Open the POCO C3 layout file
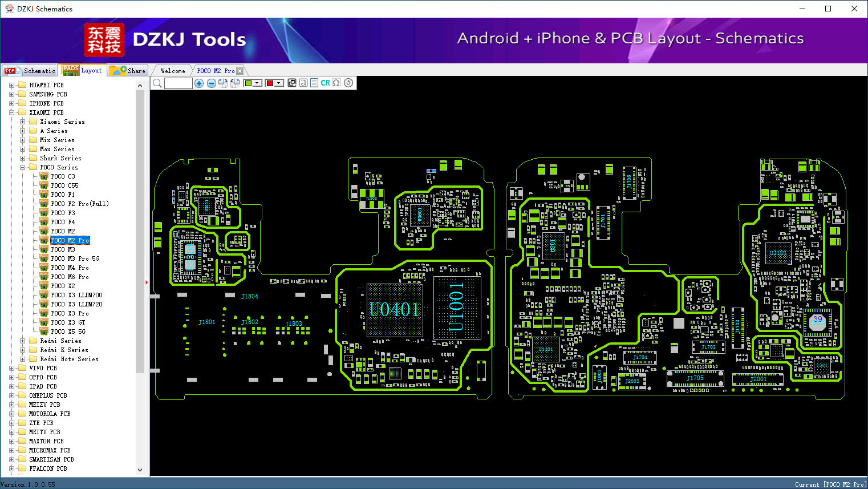Screen dimensions: 868x489 click(63, 176)
